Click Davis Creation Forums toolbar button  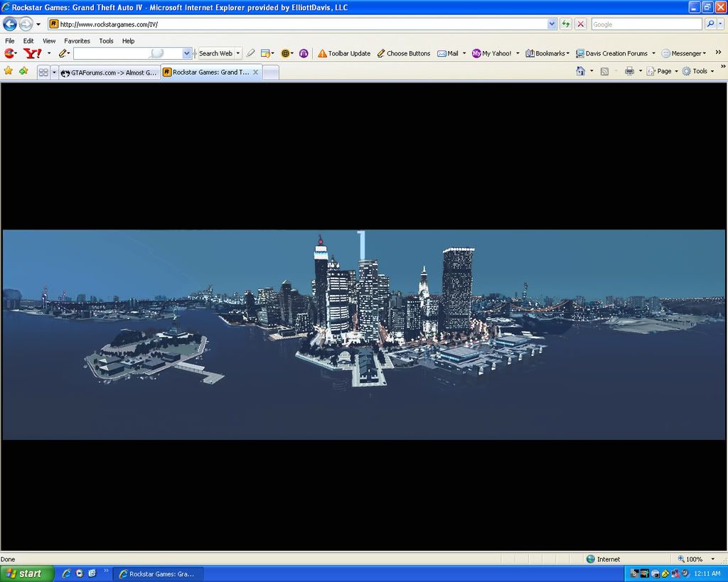tap(612, 53)
